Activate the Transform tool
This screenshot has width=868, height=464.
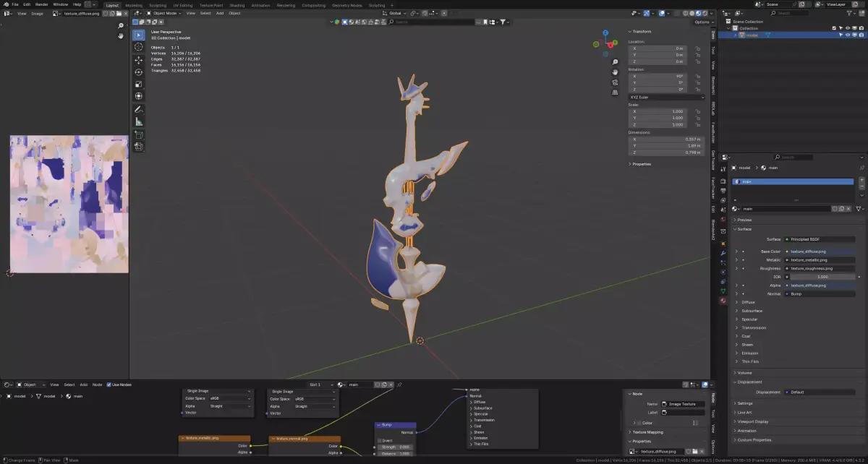click(139, 95)
